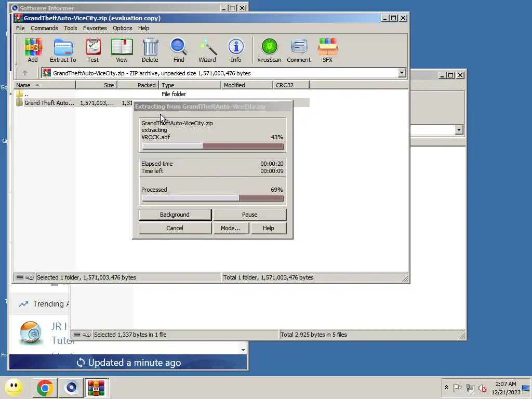Pause the extraction

(x=250, y=215)
